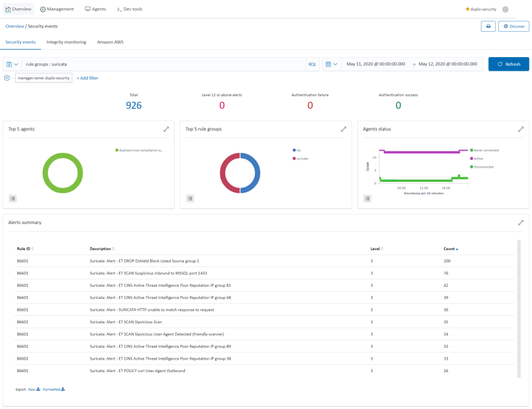Open the saved queries dropdown
Image resolution: width=532 pixels, height=409 pixels.
tap(12, 64)
